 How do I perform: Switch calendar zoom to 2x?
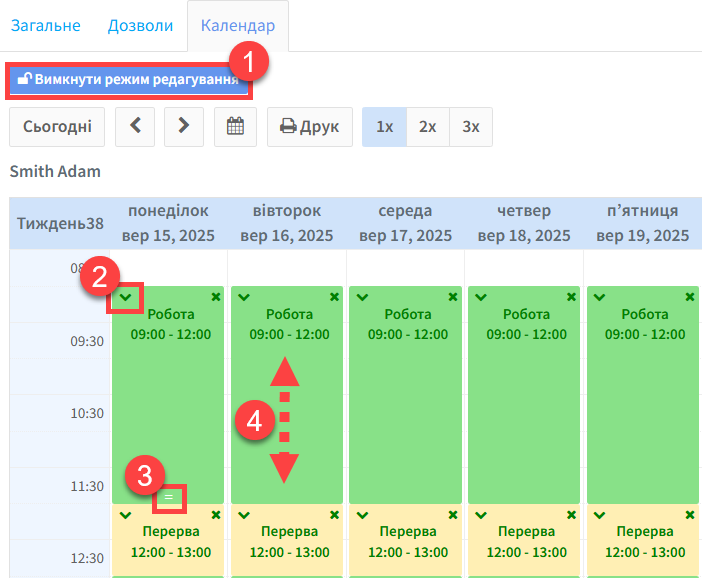tap(427, 127)
